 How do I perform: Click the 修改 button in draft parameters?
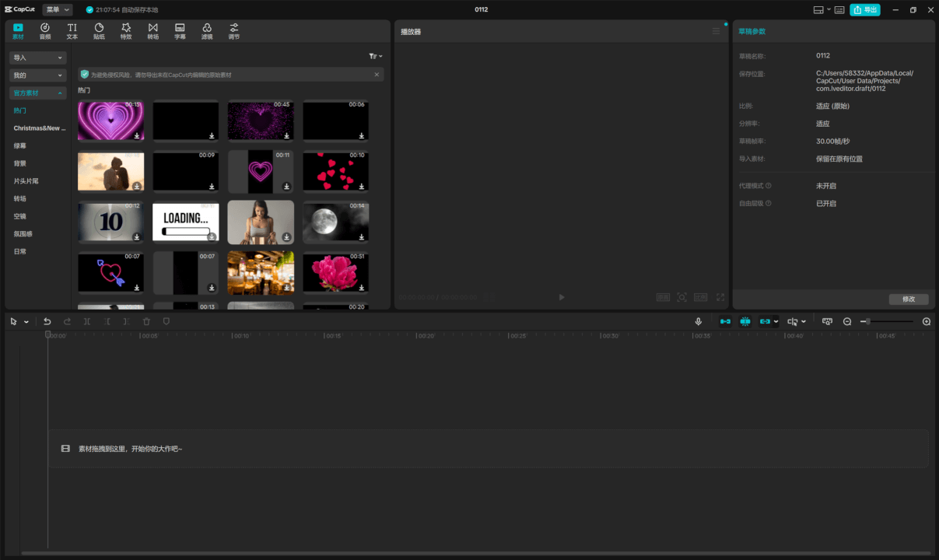(x=908, y=299)
